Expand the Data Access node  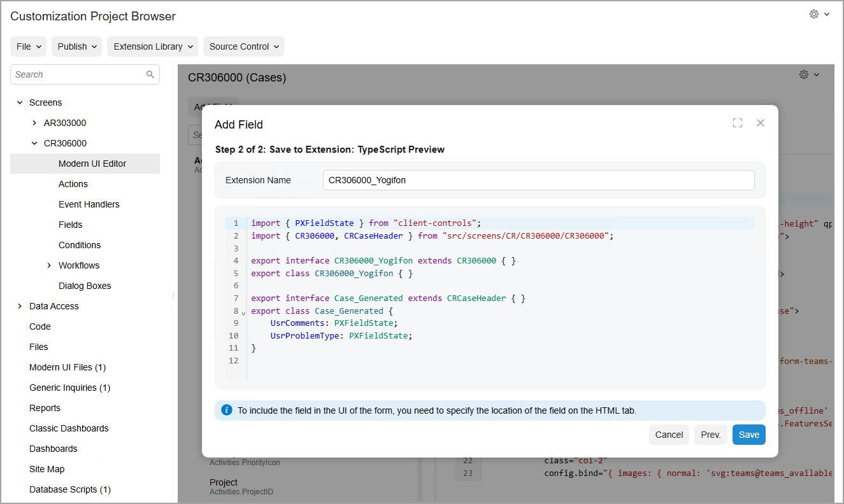(x=20, y=306)
